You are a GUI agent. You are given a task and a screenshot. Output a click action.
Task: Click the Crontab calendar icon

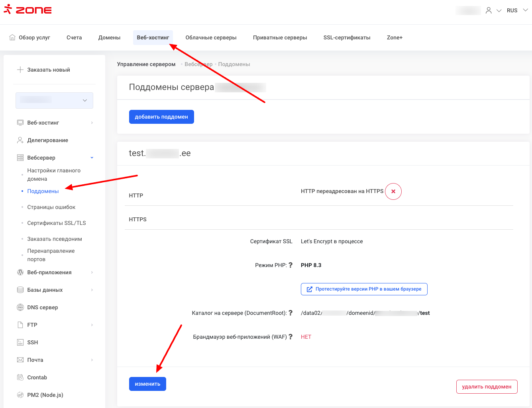click(20, 377)
